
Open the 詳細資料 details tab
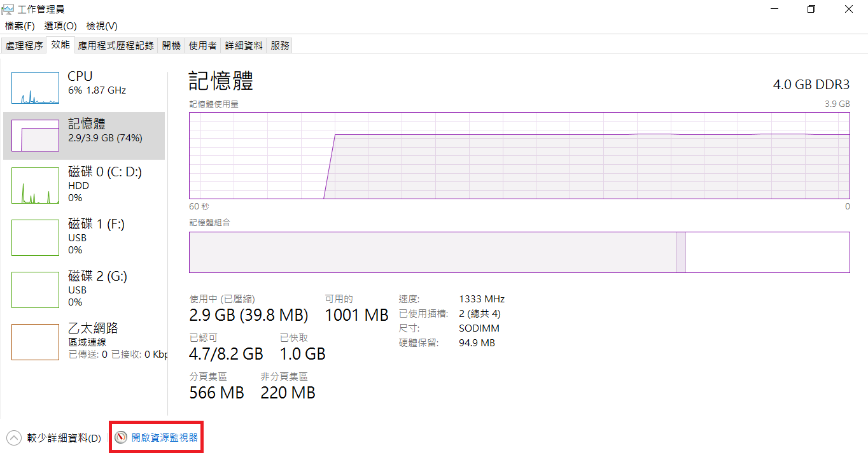click(x=244, y=46)
